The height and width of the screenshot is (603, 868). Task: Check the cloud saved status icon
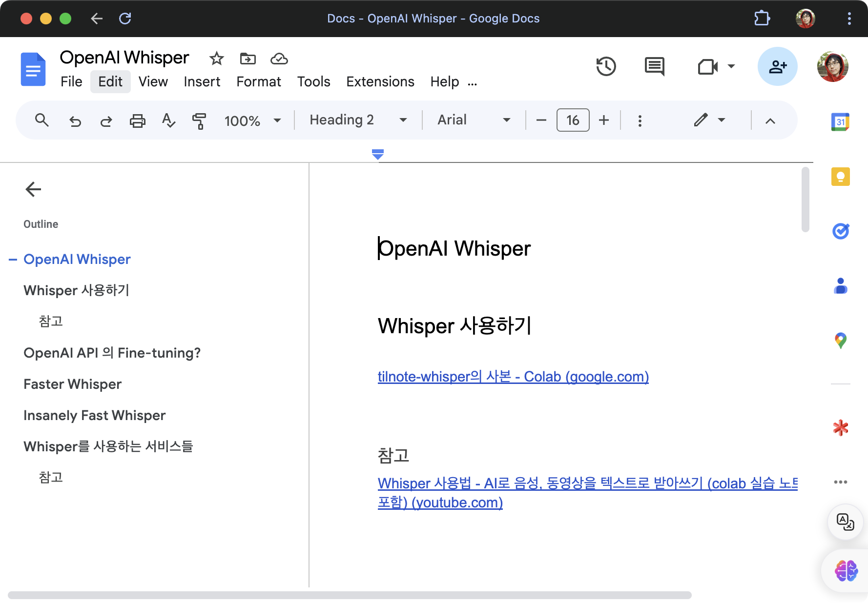[x=279, y=59]
